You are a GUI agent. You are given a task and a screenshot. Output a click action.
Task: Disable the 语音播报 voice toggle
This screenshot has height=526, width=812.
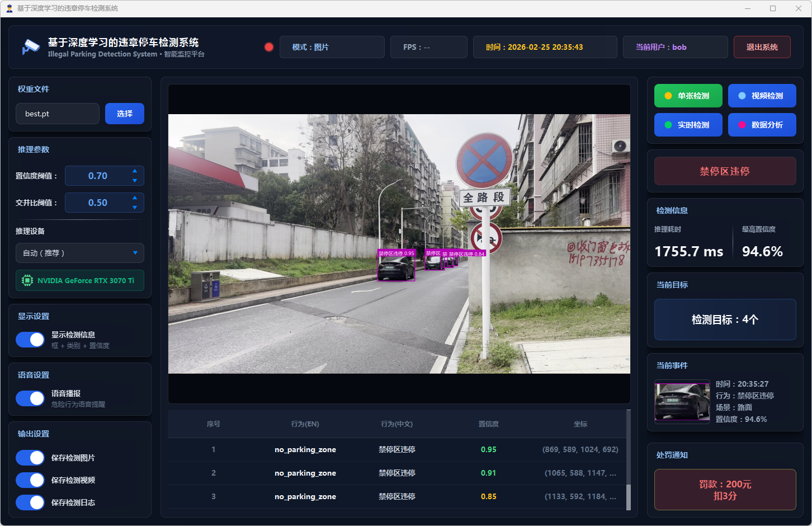(x=30, y=398)
